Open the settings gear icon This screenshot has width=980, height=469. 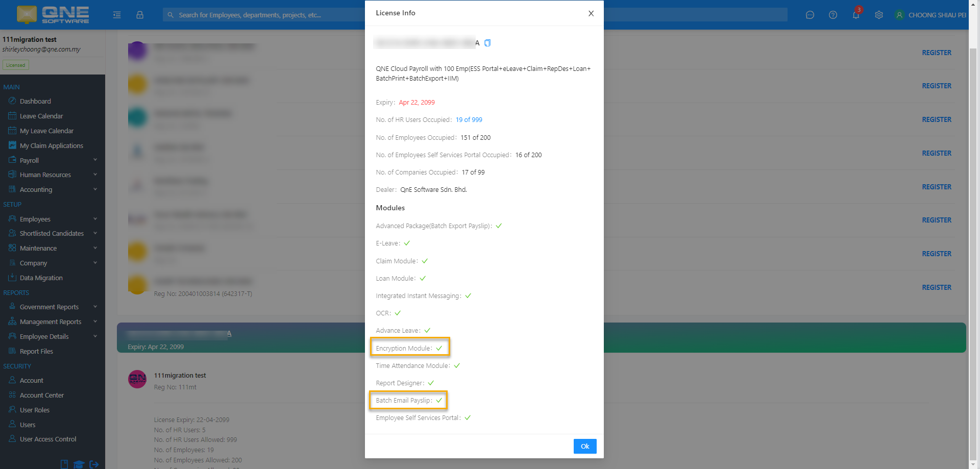pyautogui.click(x=879, y=15)
